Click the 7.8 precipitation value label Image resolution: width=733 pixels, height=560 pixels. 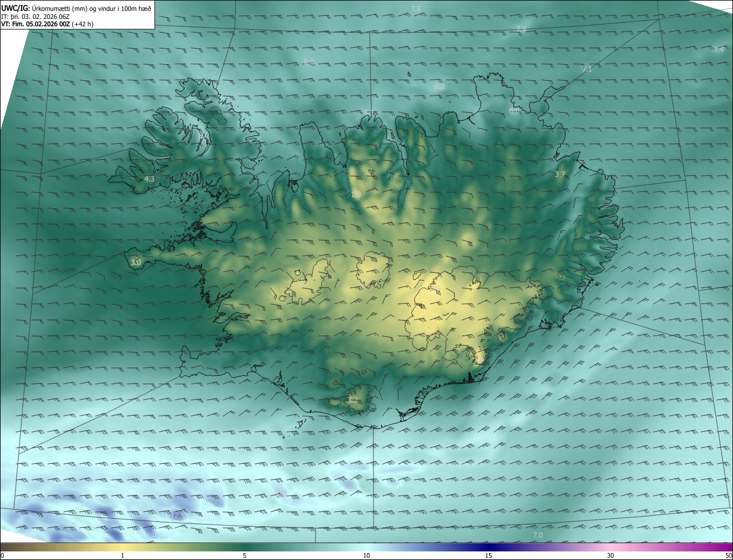click(416, 9)
